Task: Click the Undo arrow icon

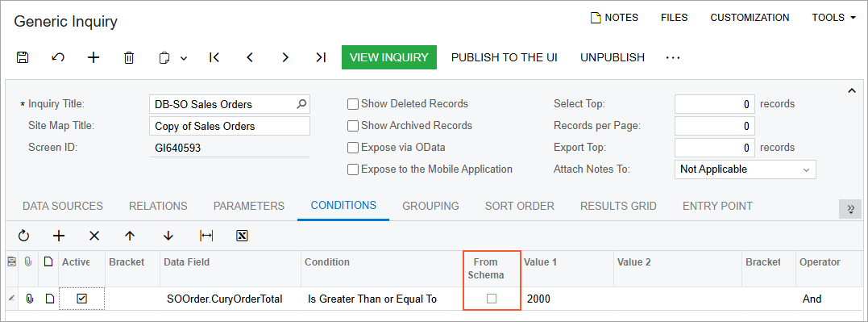Action: coord(57,57)
